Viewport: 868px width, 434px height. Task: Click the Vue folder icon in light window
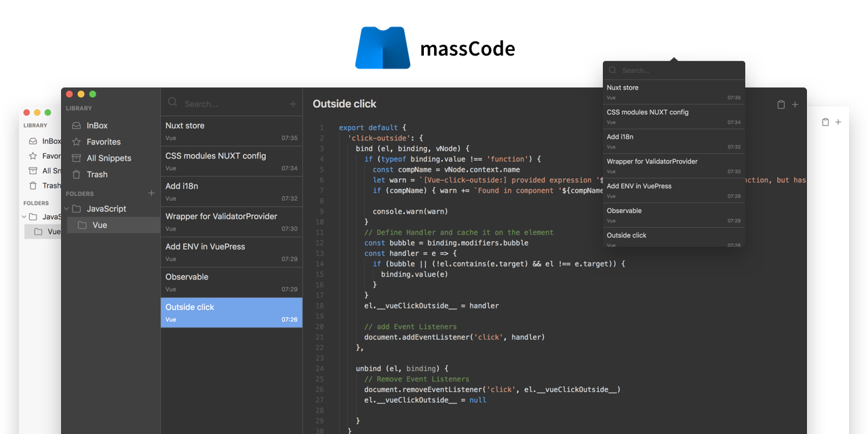click(39, 232)
